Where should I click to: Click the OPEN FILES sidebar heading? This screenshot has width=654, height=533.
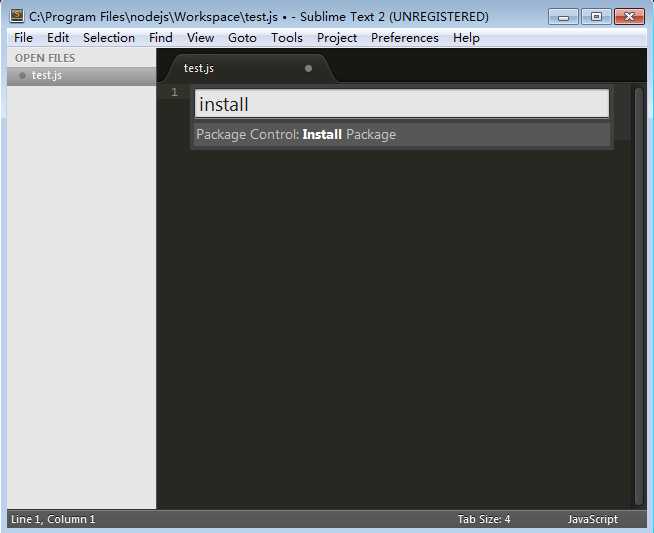coord(45,58)
